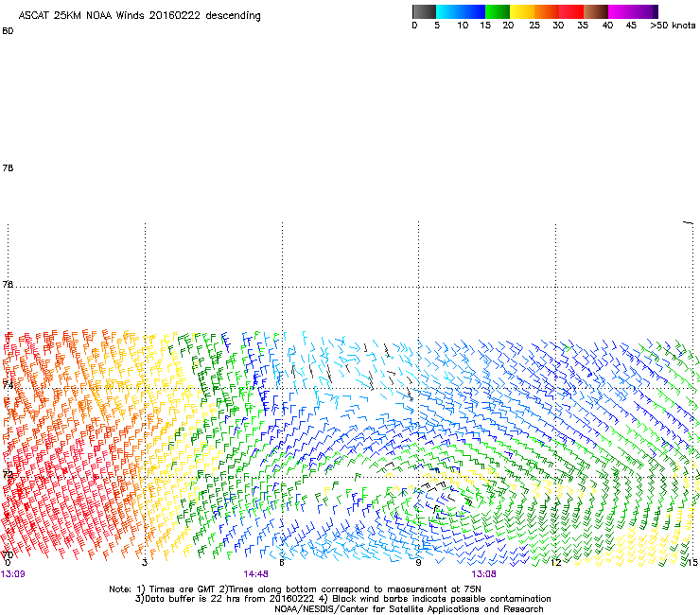
Task: Click the ">50 knots" label on color scale
Action: tap(673, 26)
